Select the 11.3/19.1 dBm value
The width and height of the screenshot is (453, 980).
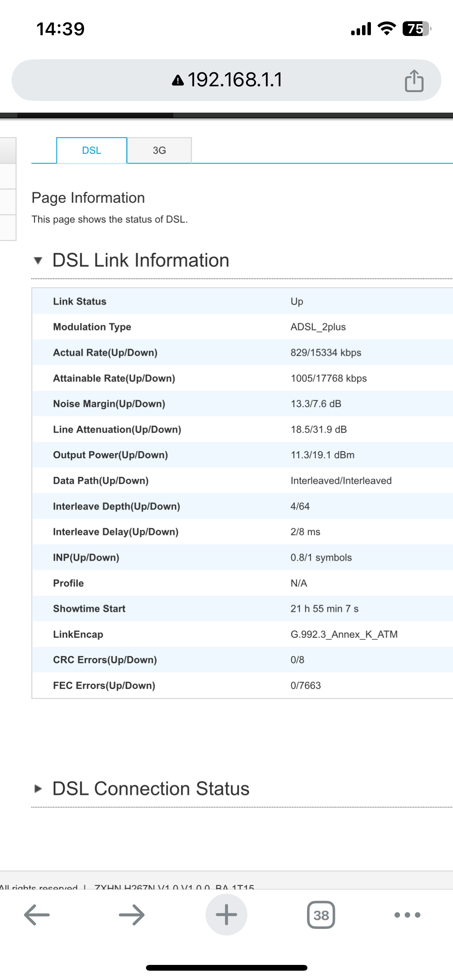click(x=323, y=455)
